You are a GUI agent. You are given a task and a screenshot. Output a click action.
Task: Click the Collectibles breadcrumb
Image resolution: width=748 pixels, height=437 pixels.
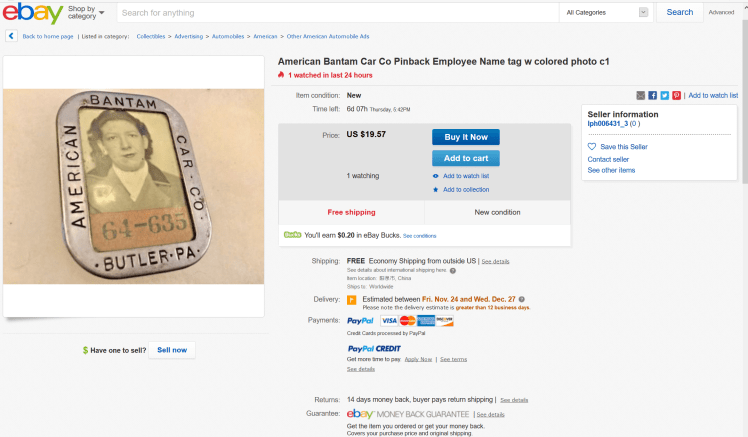coord(151,36)
